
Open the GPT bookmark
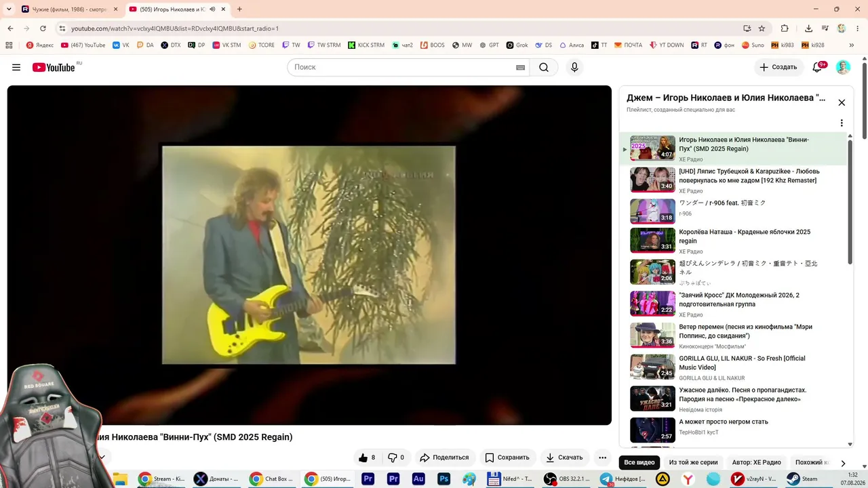click(x=489, y=45)
